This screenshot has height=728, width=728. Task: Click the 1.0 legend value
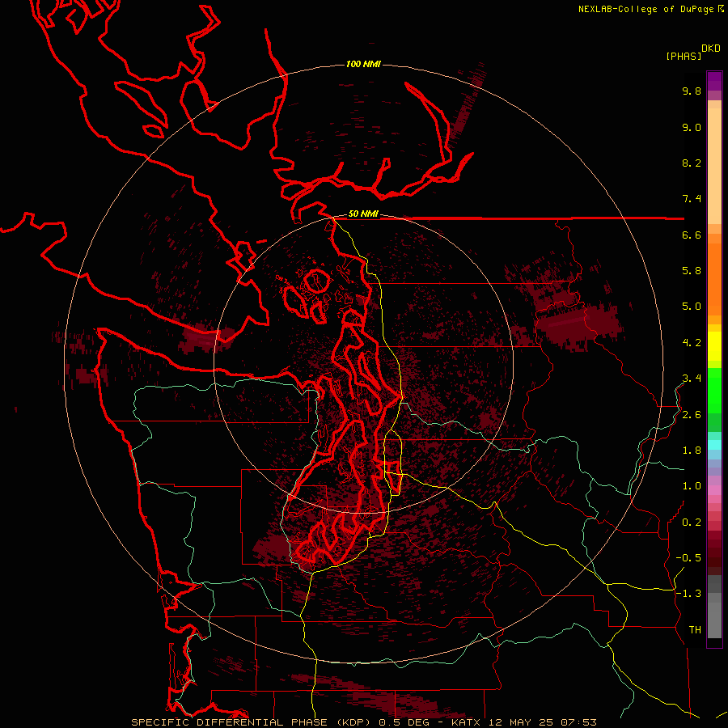(692, 486)
